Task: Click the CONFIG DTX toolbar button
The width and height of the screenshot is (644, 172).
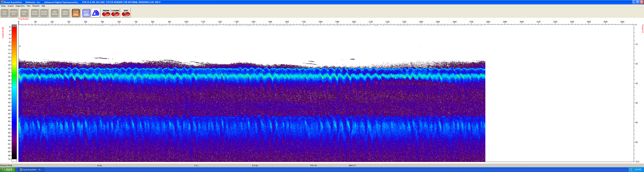Action: coord(14,13)
